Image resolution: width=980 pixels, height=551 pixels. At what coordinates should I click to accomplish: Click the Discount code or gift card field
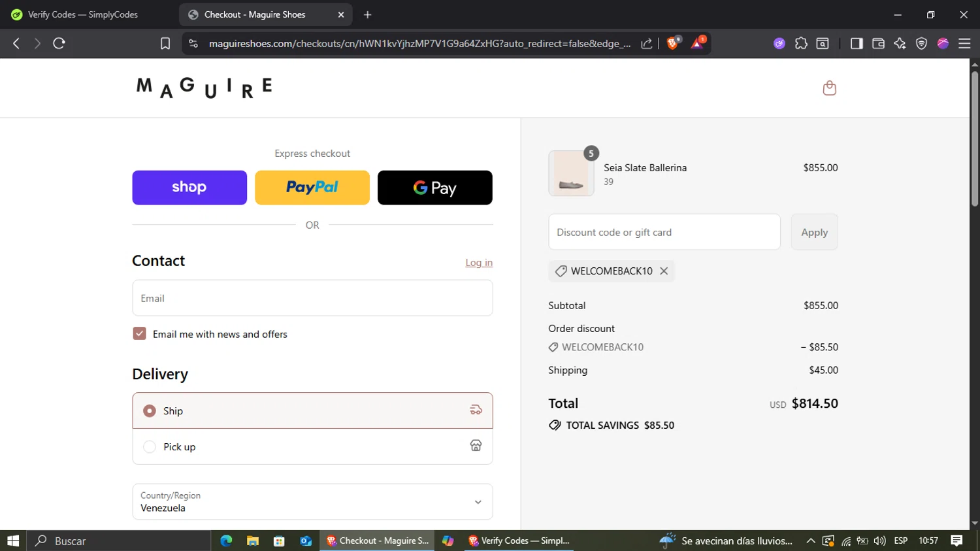[x=664, y=232]
